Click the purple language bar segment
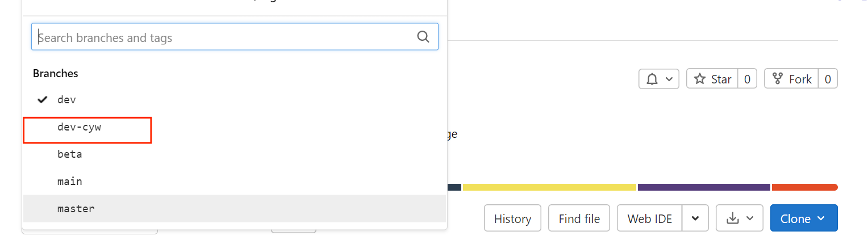This screenshot has width=868, height=244. (x=703, y=187)
